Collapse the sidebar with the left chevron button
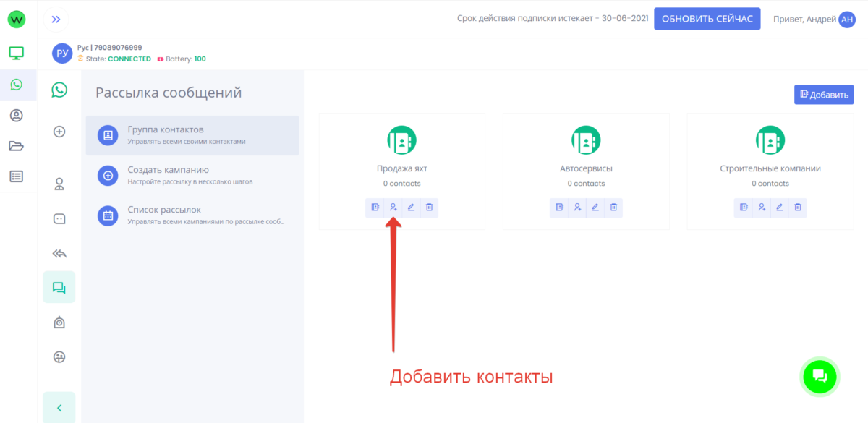Viewport: 868px width, 423px height. [x=59, y=408]
